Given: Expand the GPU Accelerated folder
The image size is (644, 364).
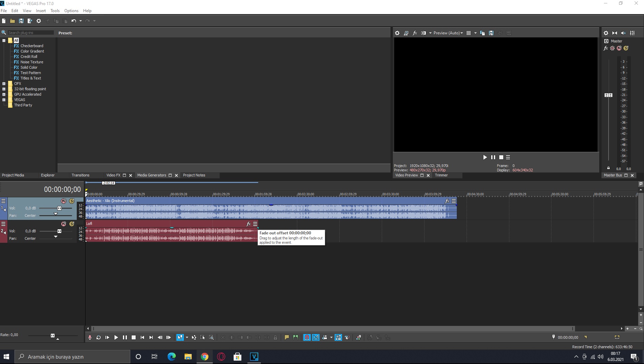Looking at the screenshot, I should coord(4,94).
